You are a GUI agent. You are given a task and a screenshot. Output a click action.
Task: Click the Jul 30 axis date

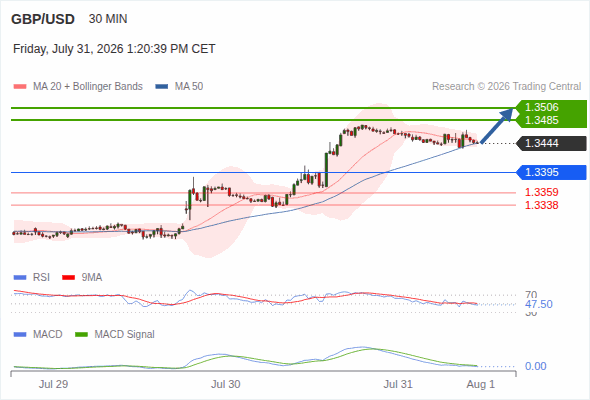pyautogui.click(x=225, y=385)
